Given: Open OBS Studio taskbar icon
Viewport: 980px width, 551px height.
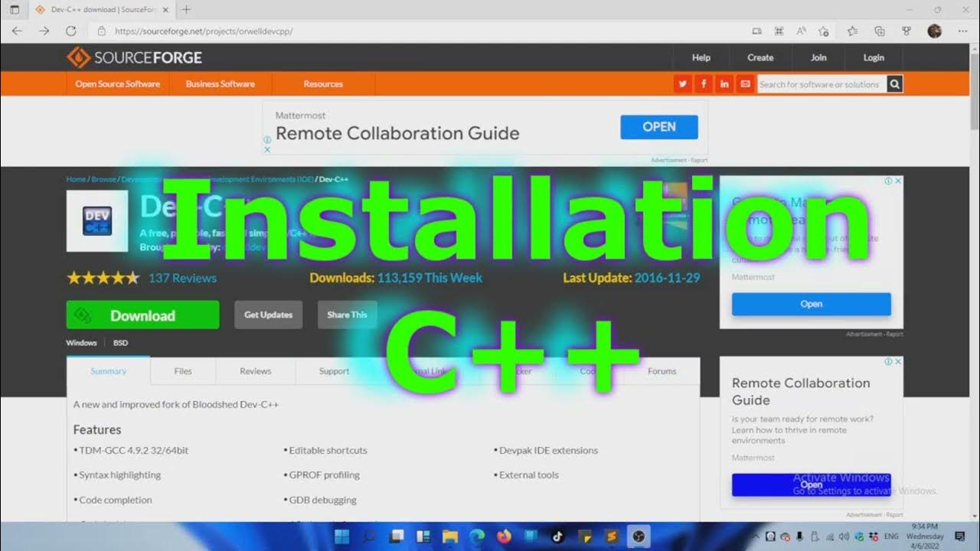Looking at the screenshot, I should (639, 536).
